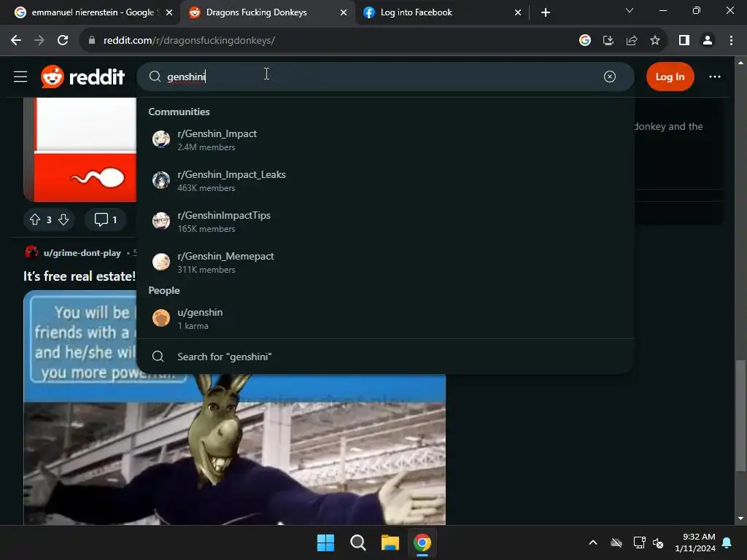Open the Reddit hamburger menu
Screen dimensions: 747x560
(x=20, y=77)
